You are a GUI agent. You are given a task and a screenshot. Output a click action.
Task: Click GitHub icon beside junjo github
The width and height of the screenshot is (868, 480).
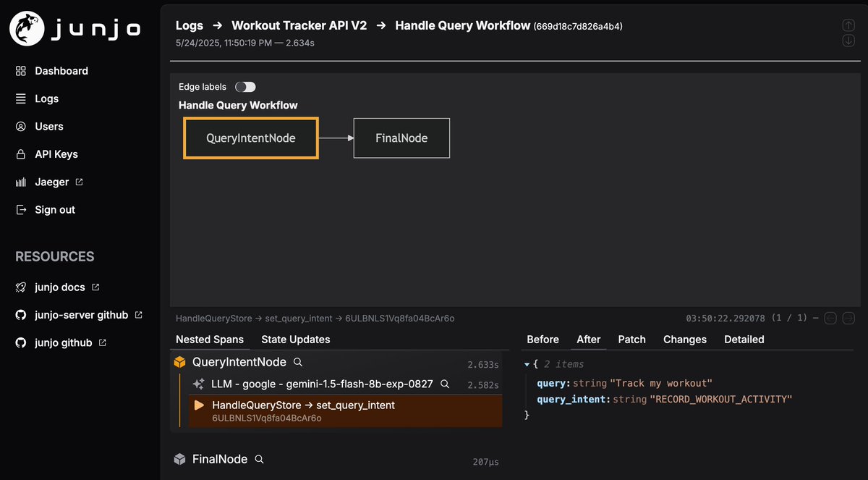coord(21,342)
